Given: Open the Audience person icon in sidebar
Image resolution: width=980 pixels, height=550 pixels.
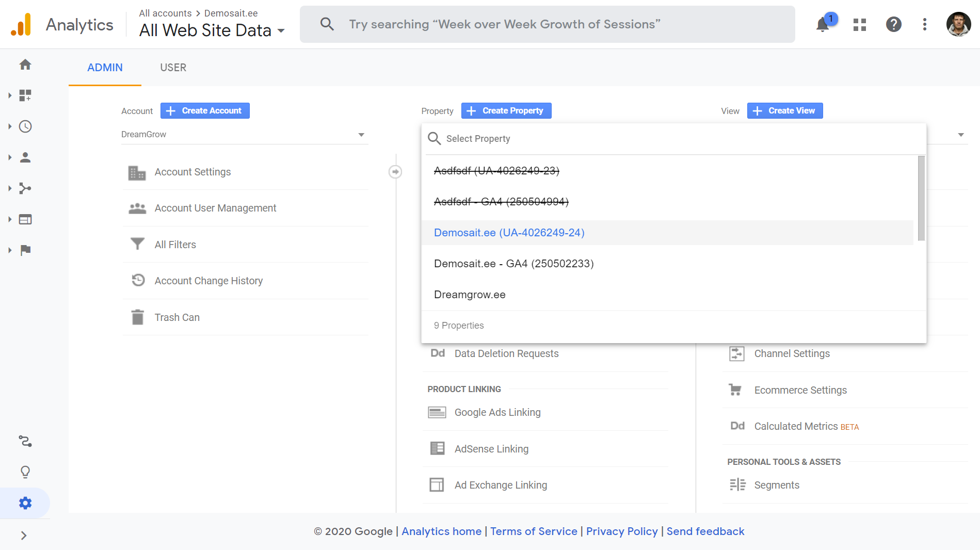Looking at the screenshot, I should pyautogui.click(x=25, y=157).
